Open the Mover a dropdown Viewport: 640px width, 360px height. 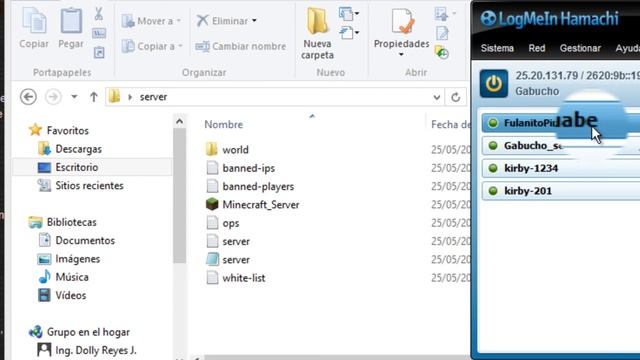152,21
